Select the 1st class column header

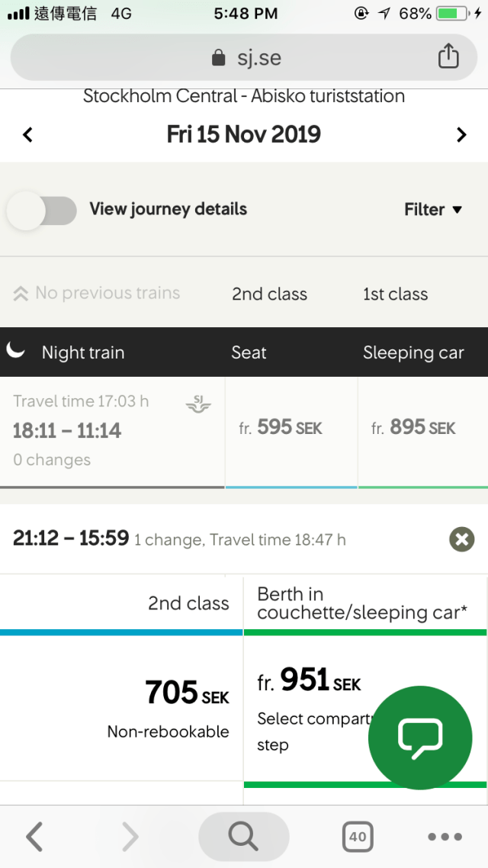click(x=395, y=294)
